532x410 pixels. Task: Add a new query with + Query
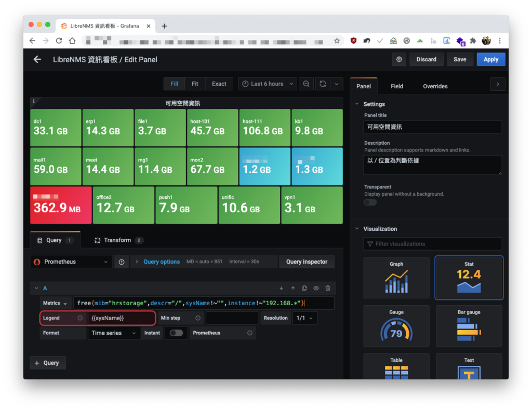click(47, 363)
